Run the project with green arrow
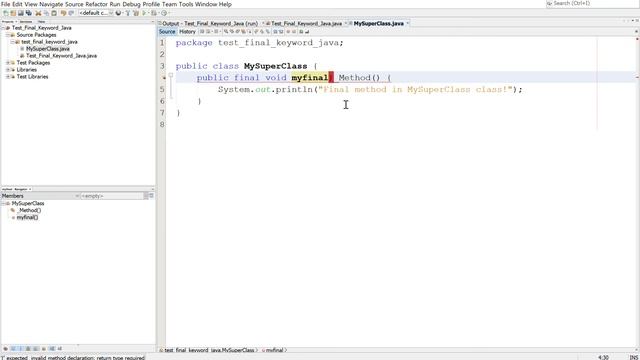640x360 pixels. click(144, 13)
